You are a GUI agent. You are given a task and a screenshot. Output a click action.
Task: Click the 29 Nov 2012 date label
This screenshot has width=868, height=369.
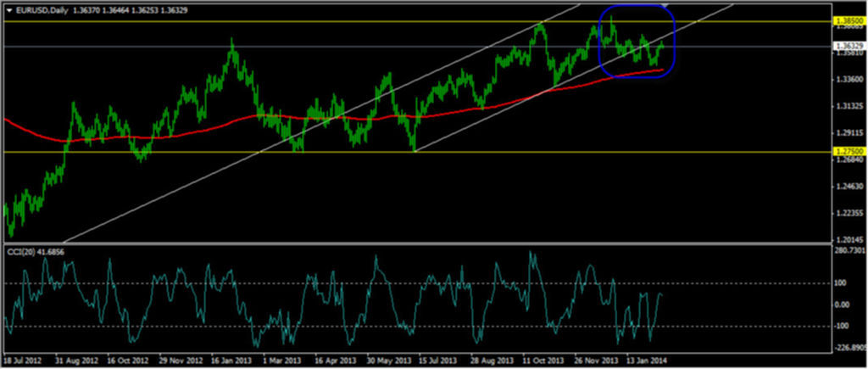pos(180,361)
